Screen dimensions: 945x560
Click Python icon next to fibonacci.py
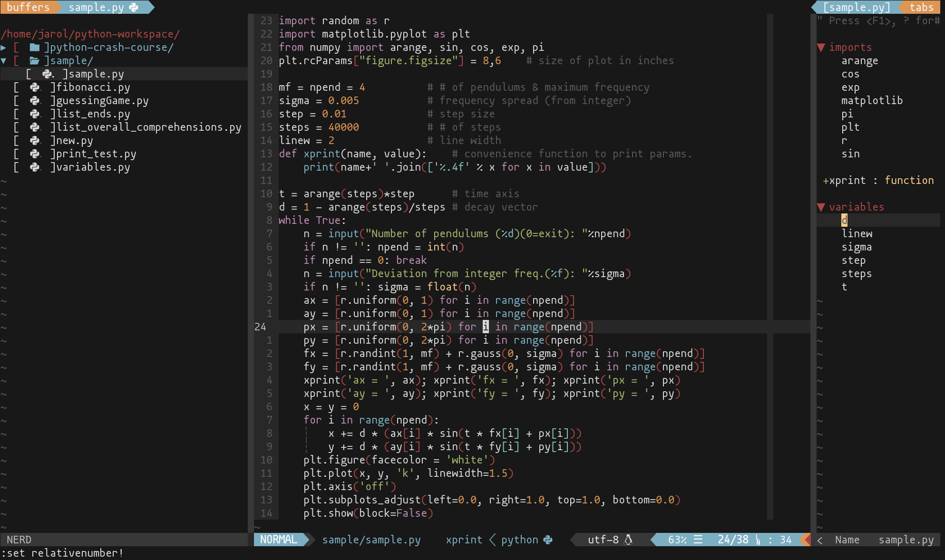pos(35,87)
